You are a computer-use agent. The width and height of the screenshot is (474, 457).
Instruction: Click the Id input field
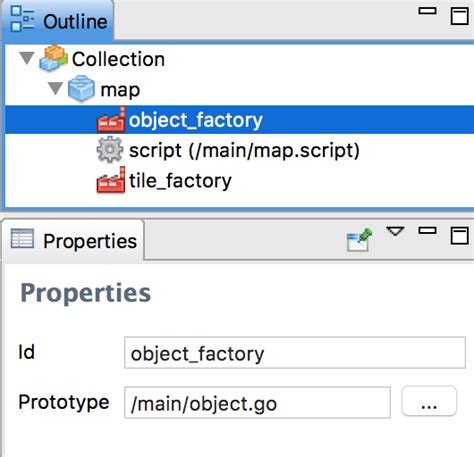tap(295, 353)
